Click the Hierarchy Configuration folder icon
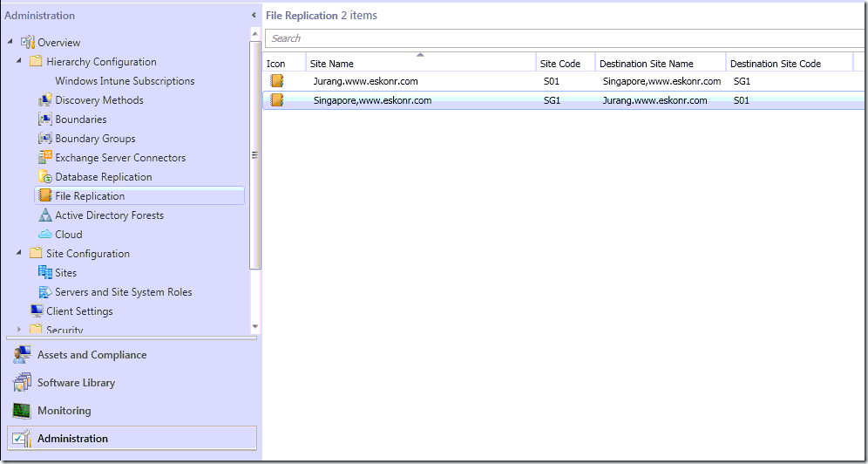This screenshot has width=868, height=464. [x=36, y=61]
